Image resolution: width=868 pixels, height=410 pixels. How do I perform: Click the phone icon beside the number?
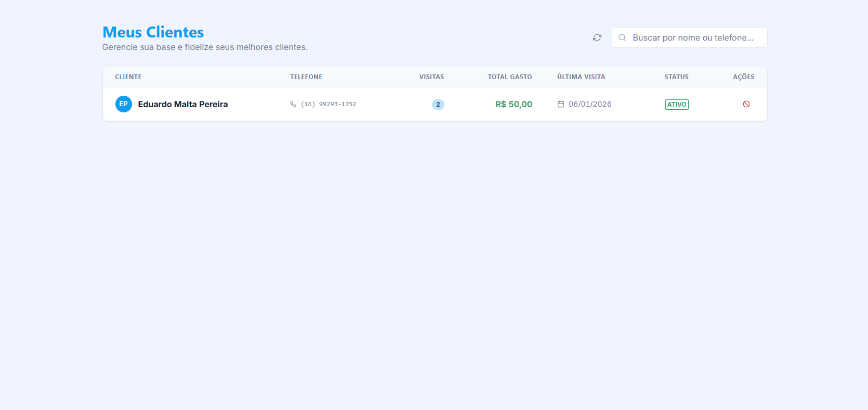[293, 104]
